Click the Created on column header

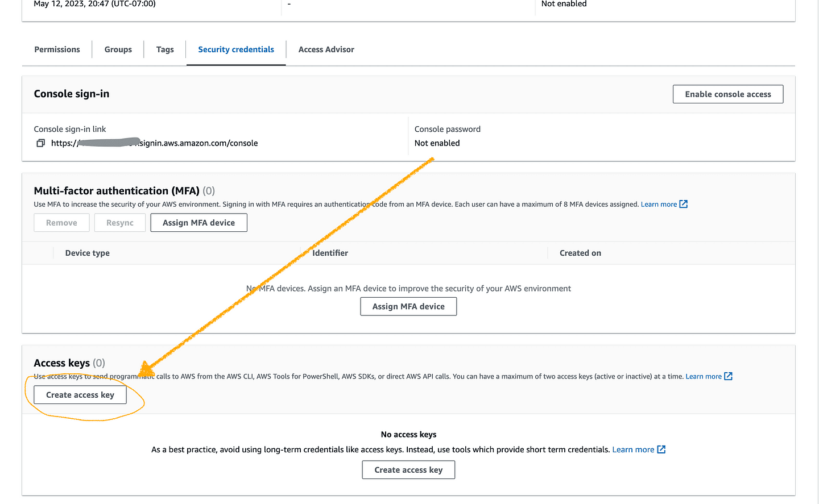[580, 253]
